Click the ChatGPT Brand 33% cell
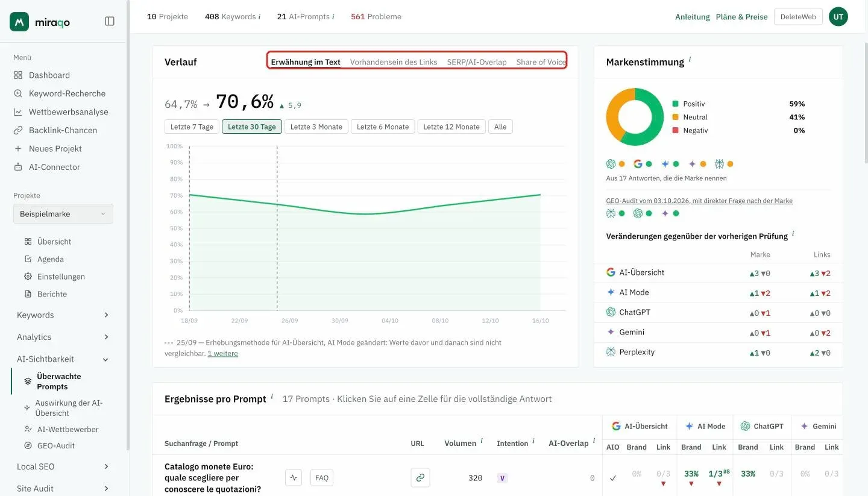Image resolution: width=868 pixels, height=496 pixels. [748, 474]
